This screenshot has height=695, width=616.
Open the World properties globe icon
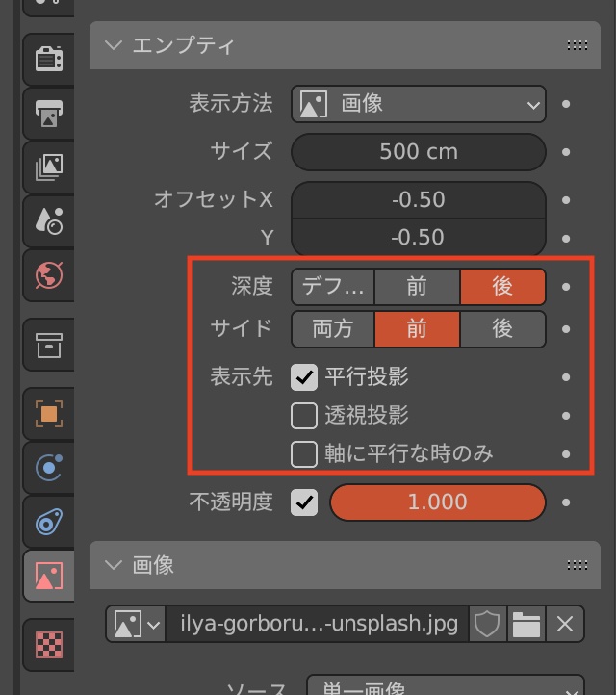[48, 275]
